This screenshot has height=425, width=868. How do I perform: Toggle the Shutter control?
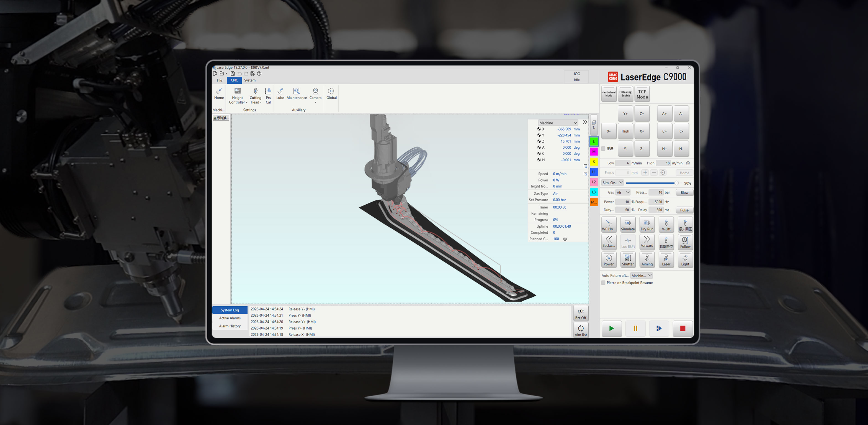tap(627, 260)
